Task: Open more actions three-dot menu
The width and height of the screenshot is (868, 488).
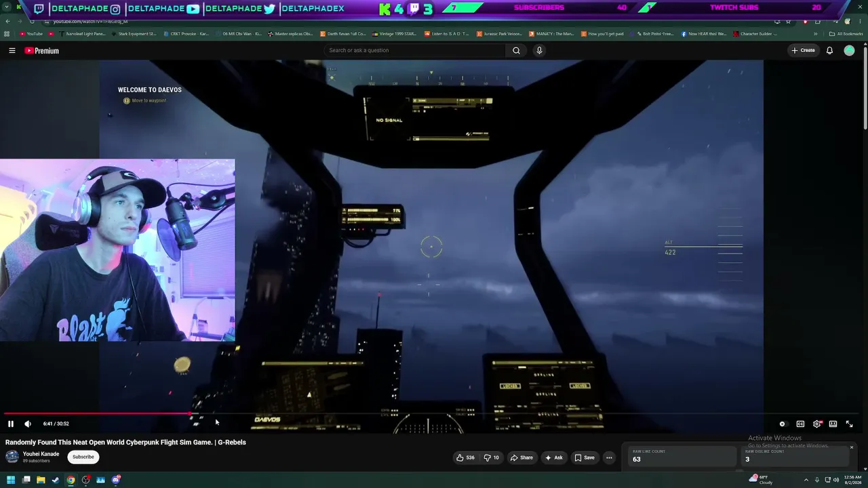Action: (x=609, y=457)
